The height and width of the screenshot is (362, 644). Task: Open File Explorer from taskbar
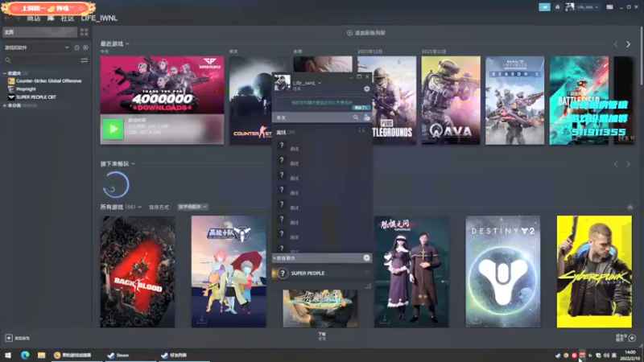click(42, 355)
